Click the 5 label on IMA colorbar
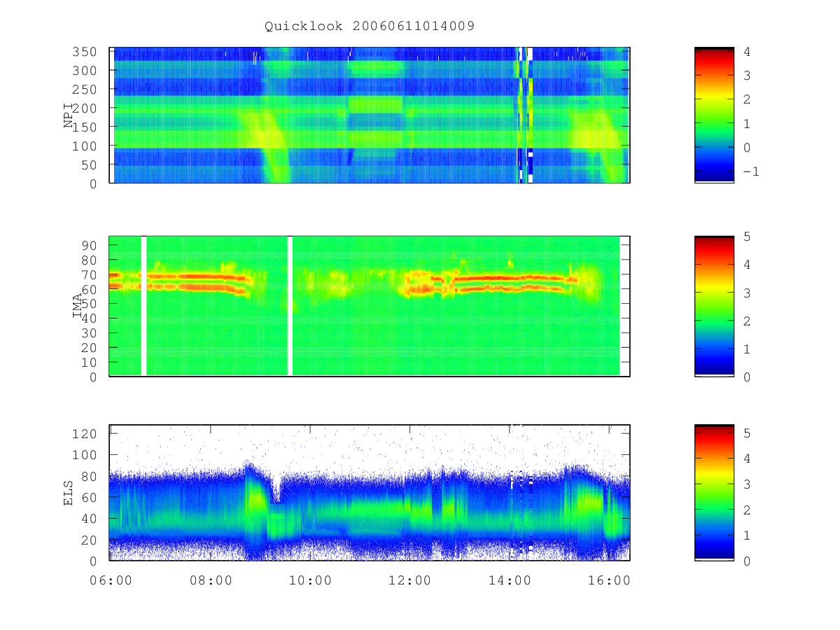Viewport: 840px width, 630px height. [x=746, y=237]
